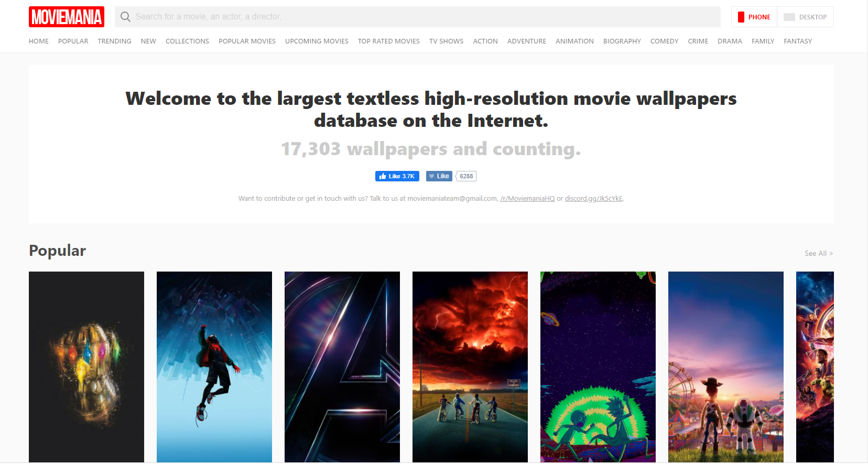Viewport: 868px width, 465px height.
Task: Select the ADVENTURE genre
Action: pyautogui.click(x=527, y=41)
